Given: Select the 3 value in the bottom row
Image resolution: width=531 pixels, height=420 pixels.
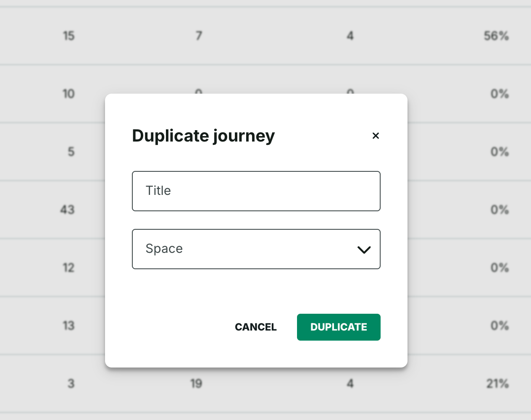Looking at the screenshot, I should [71, 383].
